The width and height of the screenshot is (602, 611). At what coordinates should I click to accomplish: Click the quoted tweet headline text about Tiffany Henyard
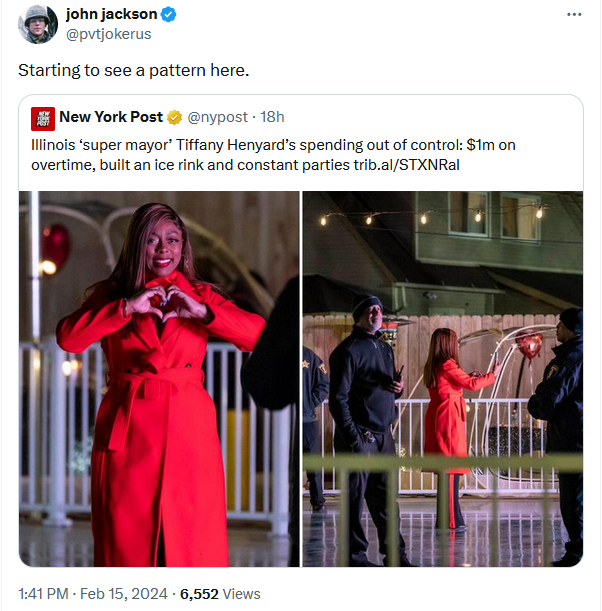pyautogui.click(x=273, y=155)
